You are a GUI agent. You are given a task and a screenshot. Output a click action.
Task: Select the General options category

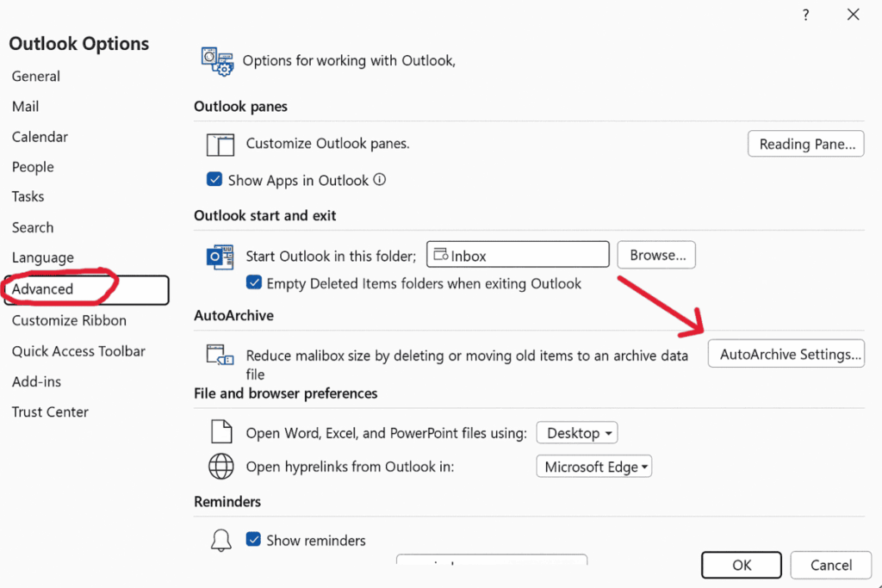[x=36, y=76]
